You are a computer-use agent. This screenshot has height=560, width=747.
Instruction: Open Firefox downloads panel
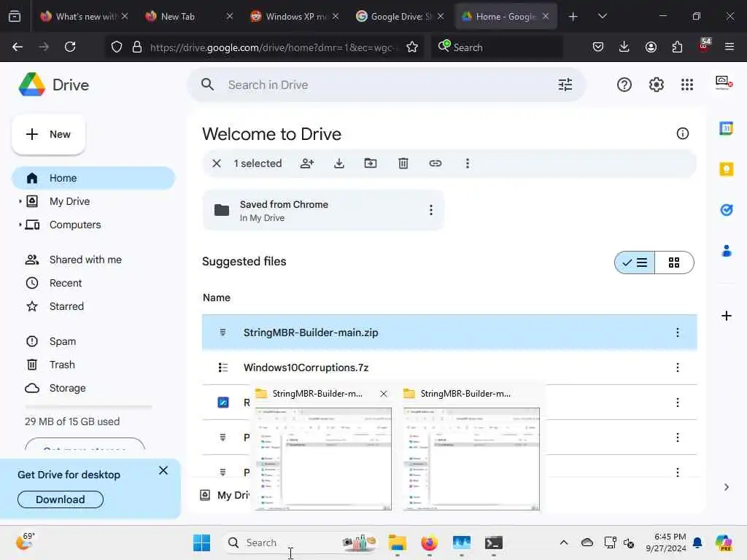click(624, 47)
